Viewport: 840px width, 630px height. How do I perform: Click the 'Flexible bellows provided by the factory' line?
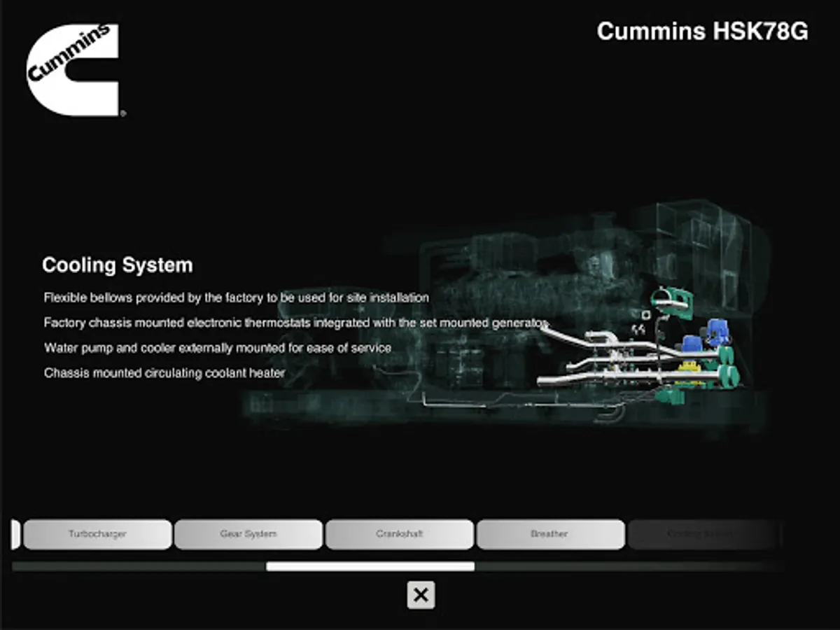(237, 297)
